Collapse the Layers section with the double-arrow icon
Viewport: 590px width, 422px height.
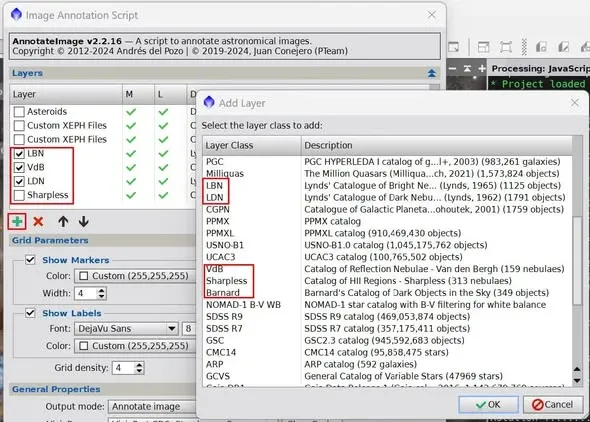(x=432, y=73)
